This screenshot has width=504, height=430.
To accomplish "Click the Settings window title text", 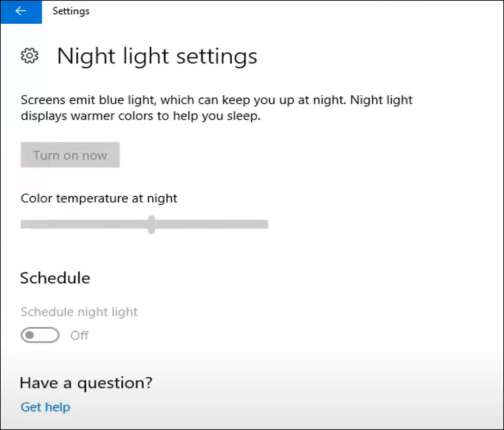I will pos(71,11).
